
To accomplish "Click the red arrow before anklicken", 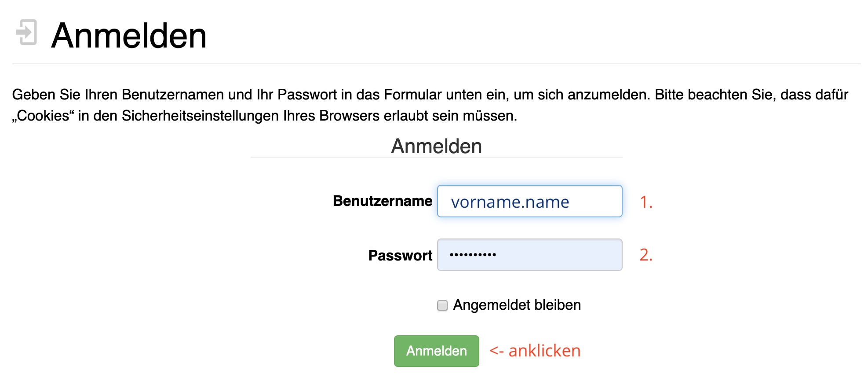I will click(496, 351).
